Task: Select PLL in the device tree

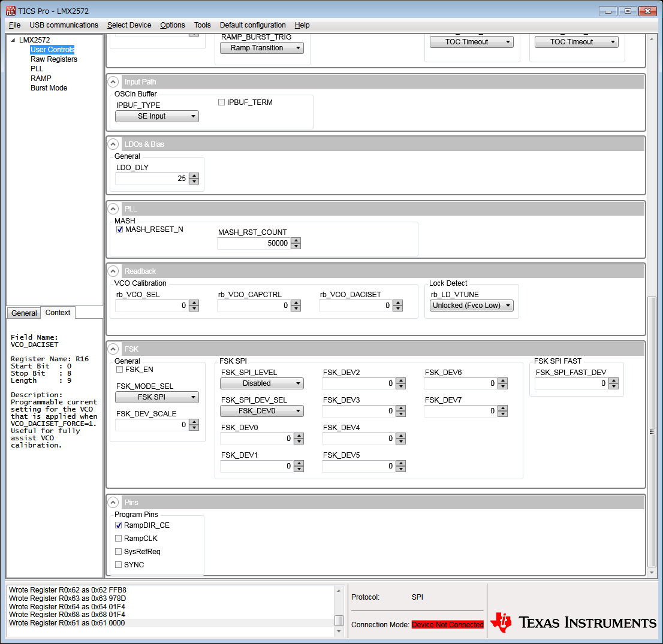Action: click(37, 68)
